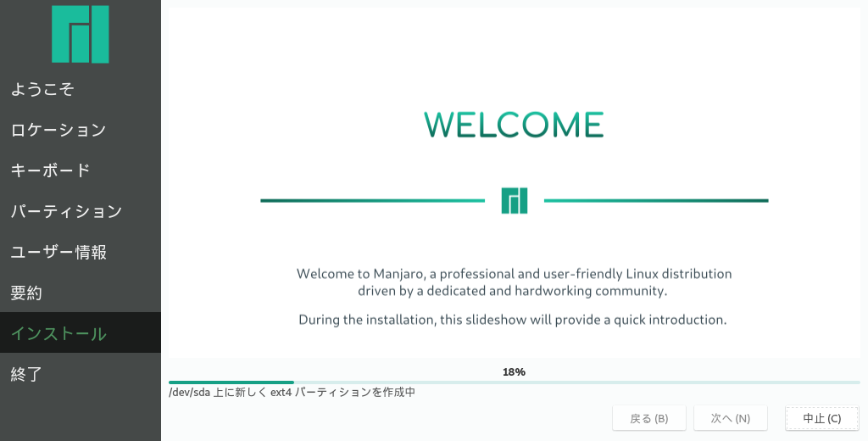The image size is (868, 441).
Task: Select the ロケーション step in sidebar
Action: tap(81, 130)
